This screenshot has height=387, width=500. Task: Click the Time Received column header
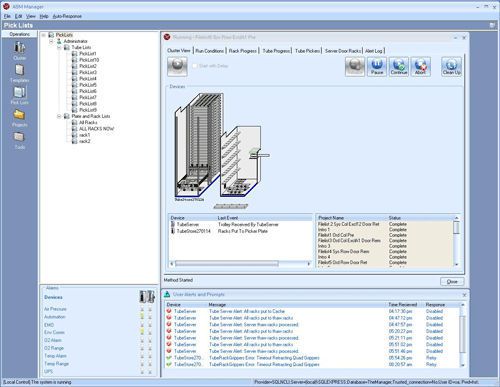(x=402, y=305)
